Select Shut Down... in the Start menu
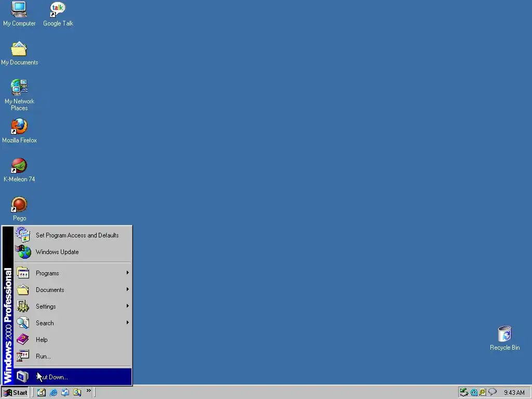Viewport: 532px width, 399px height. pos(73,377)
